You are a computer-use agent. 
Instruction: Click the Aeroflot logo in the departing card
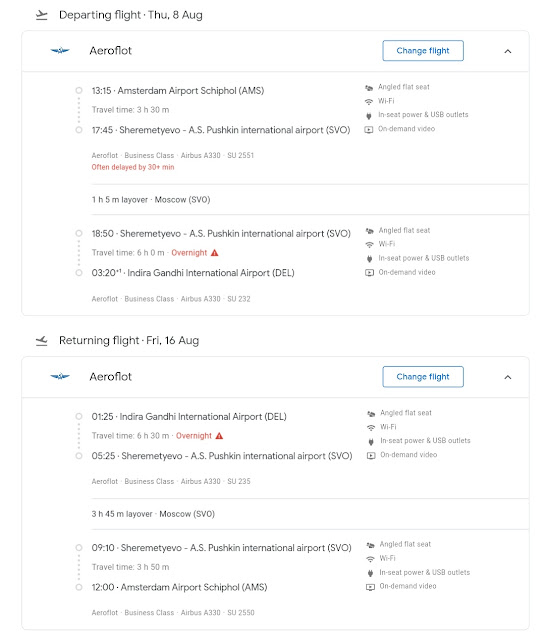tap(60, 51)
